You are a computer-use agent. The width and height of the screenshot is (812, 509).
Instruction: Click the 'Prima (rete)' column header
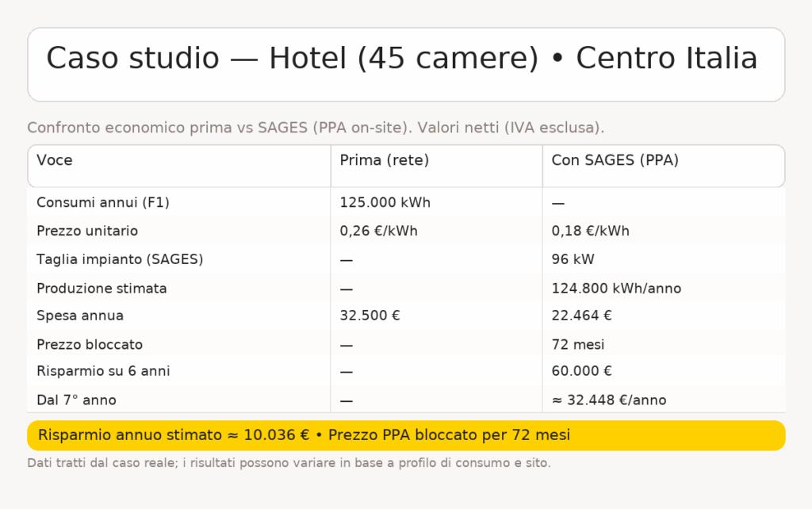pos(385,160)
